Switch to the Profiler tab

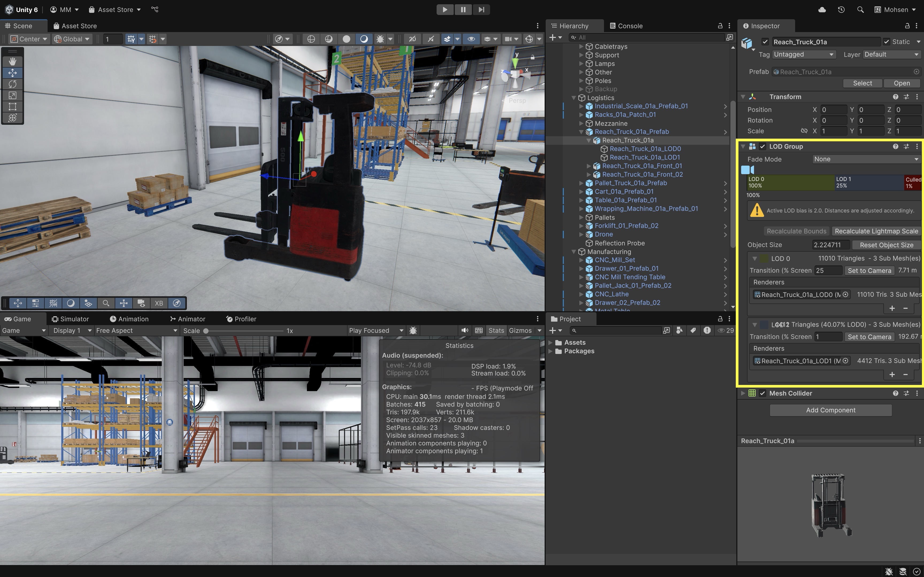tap(241, 319)
